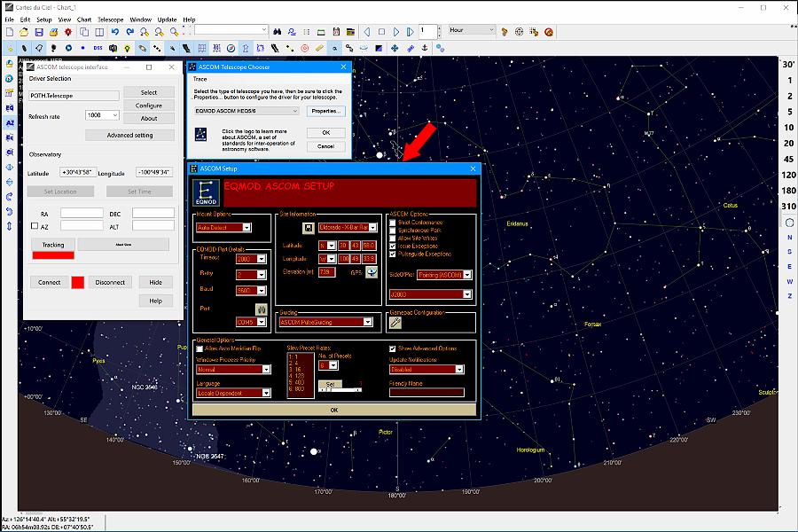Select the AZ alt-azimuth icon in left sidebar
The width and height of the screenshot is (798, 532).
coord(10,122)
